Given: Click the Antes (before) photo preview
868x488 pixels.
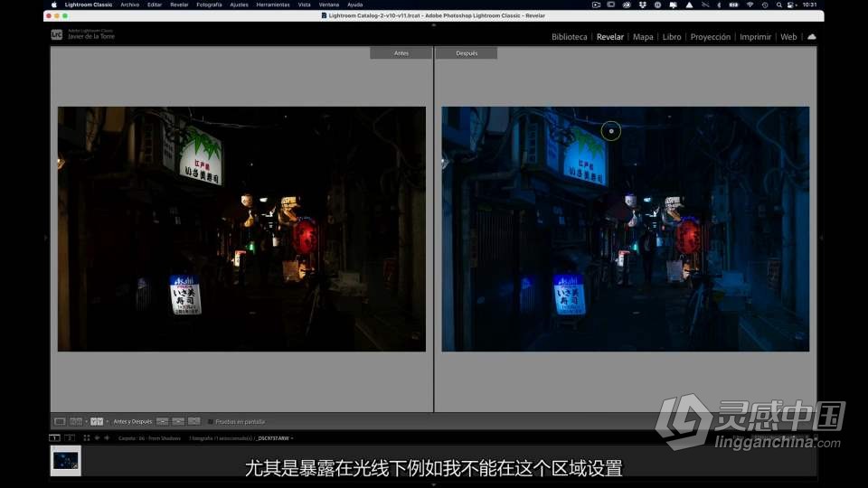Looking at the screenshot, I should [242, 229].
